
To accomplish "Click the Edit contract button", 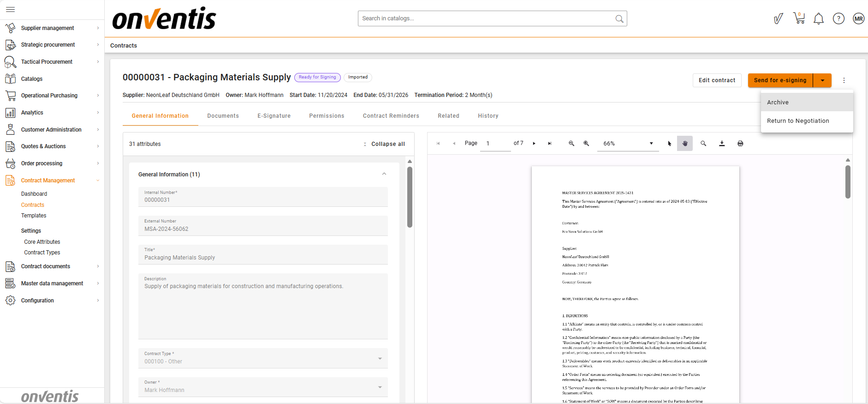I will pyautogui.click(x=717, y=80).
